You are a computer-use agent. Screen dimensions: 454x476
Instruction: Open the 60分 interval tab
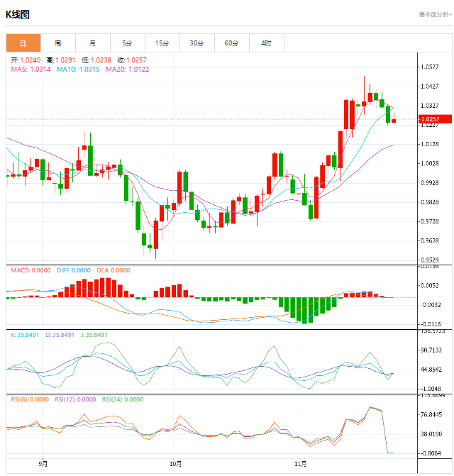tap(232, 43)
